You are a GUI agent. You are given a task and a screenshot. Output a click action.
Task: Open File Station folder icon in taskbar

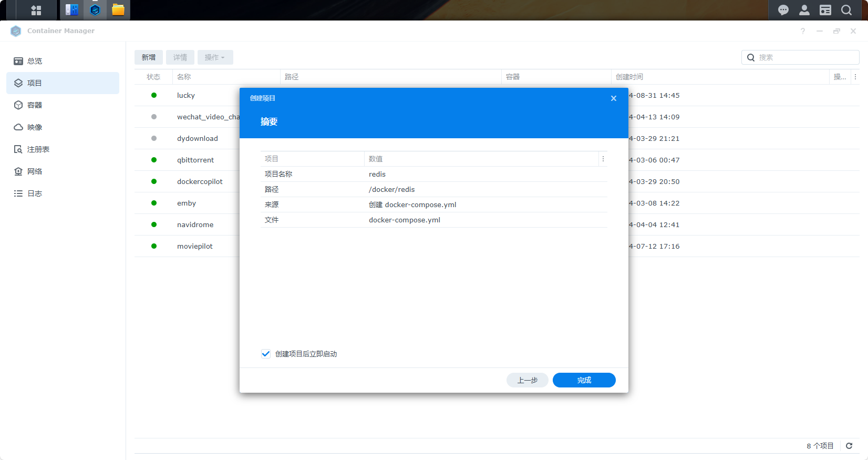pos(118,10)
